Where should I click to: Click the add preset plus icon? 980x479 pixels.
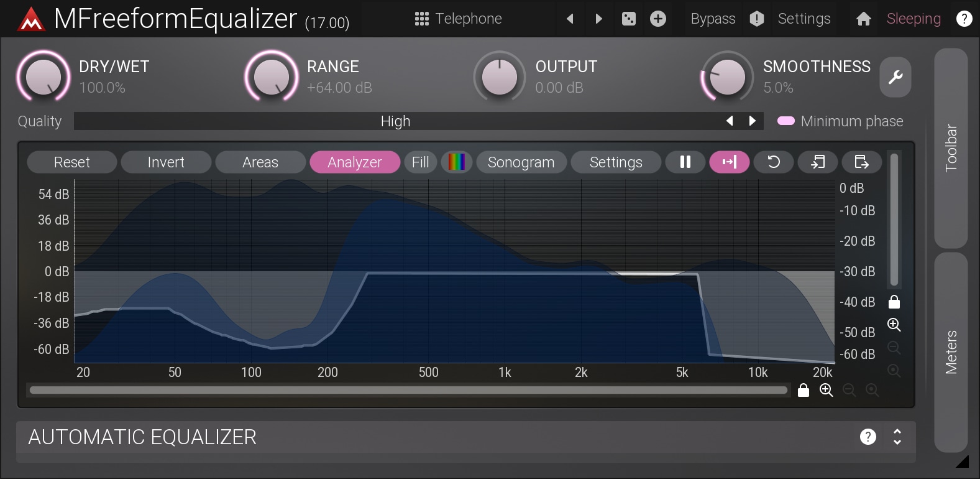point(658,19)
